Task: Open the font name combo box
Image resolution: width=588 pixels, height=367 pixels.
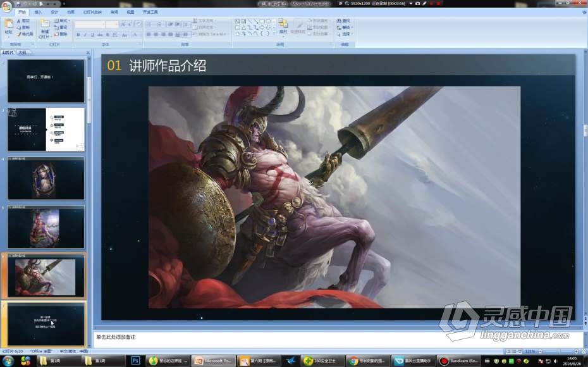Action: [x=90, y=25]
